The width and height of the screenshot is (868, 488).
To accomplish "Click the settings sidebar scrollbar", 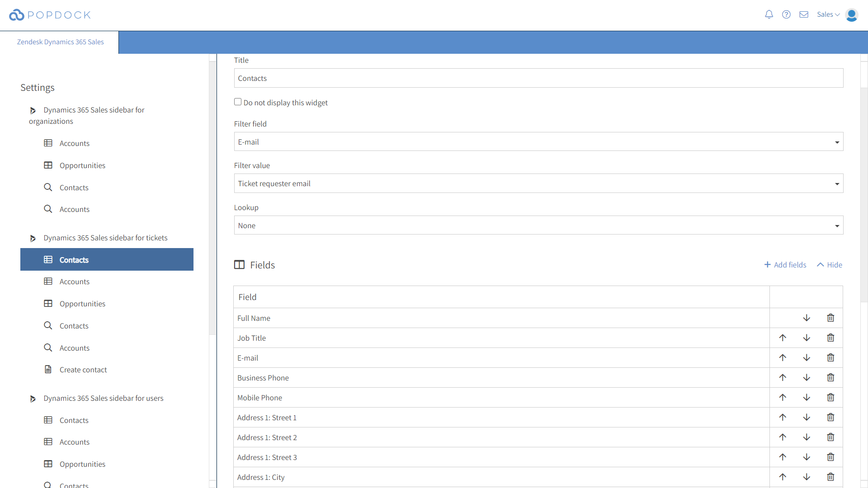I will pos(212,198).
